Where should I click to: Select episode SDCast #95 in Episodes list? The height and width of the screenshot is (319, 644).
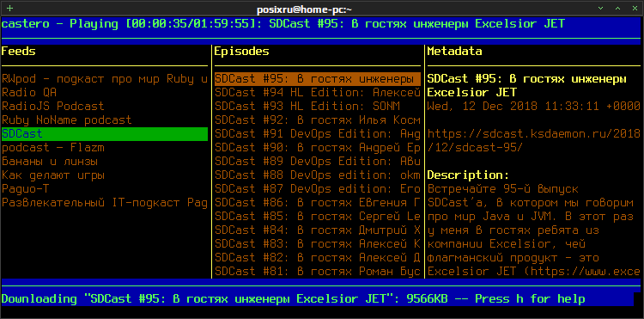pos(318,79)
